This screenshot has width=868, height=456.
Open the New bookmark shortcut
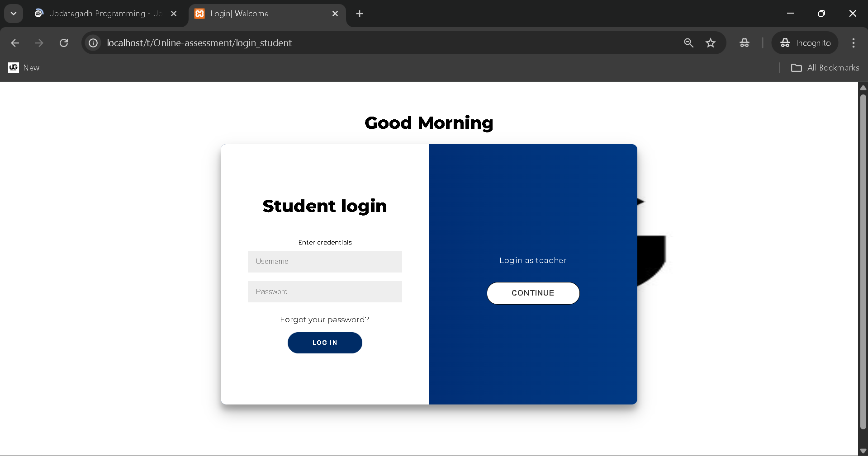24,68
